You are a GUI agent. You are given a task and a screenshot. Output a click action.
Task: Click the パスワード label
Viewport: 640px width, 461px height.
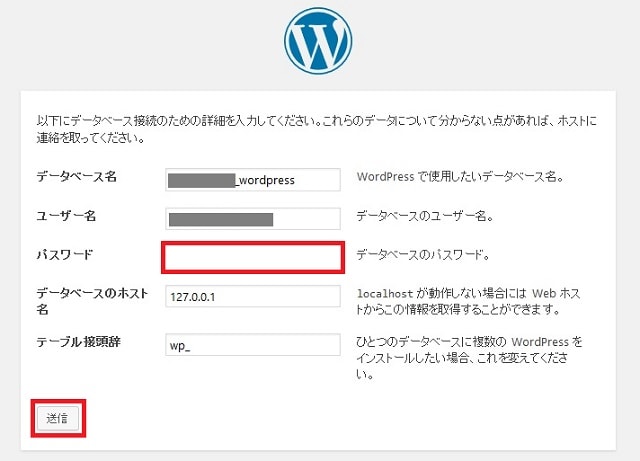[65, 255]
